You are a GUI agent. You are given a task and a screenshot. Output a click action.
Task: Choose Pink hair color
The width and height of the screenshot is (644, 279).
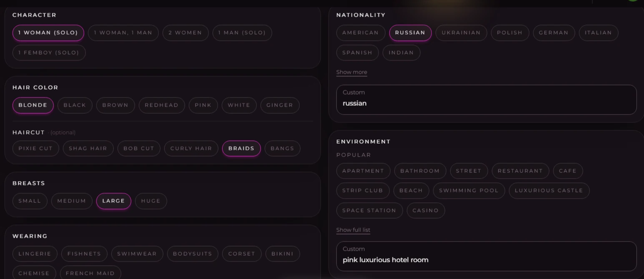(x=203, y=105)
